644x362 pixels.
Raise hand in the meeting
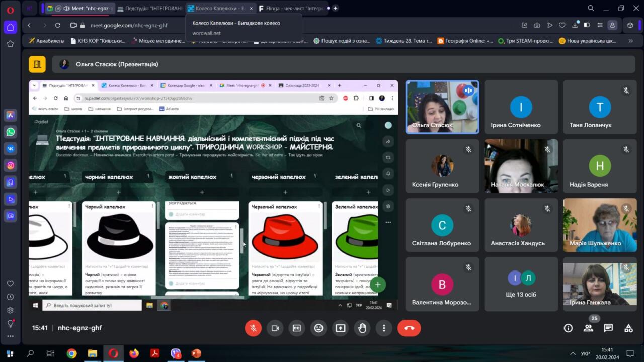pyautogui.click(x=362, y=328)
